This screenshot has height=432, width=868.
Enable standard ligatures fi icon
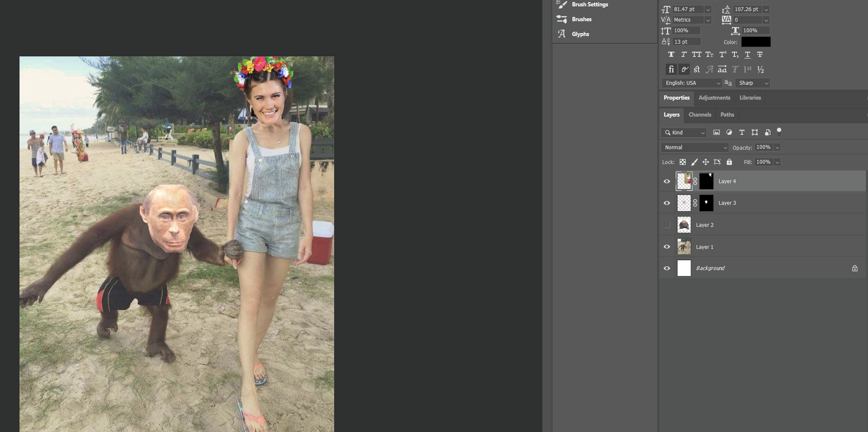click(x=671, y=70)
